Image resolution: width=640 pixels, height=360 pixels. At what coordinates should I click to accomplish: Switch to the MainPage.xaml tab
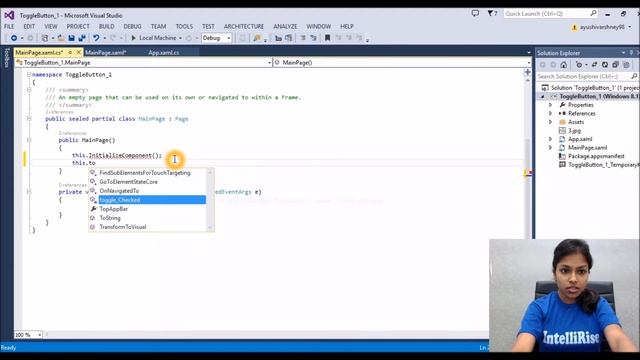point(106,53)
